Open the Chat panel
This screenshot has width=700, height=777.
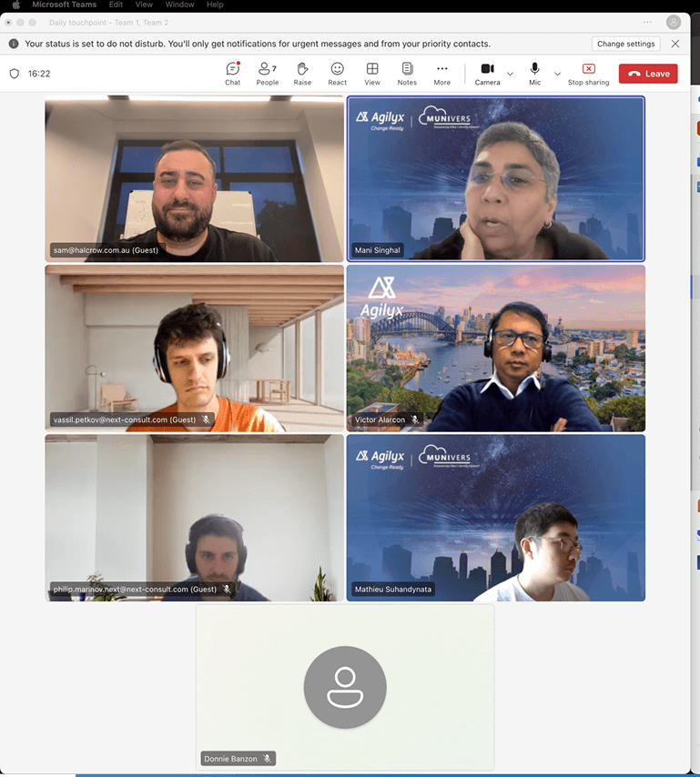[232, 74]
